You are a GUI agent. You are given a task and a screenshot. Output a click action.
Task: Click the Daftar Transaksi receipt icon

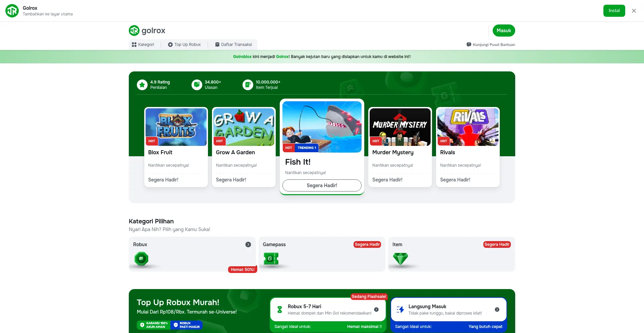tap(217, 45)
